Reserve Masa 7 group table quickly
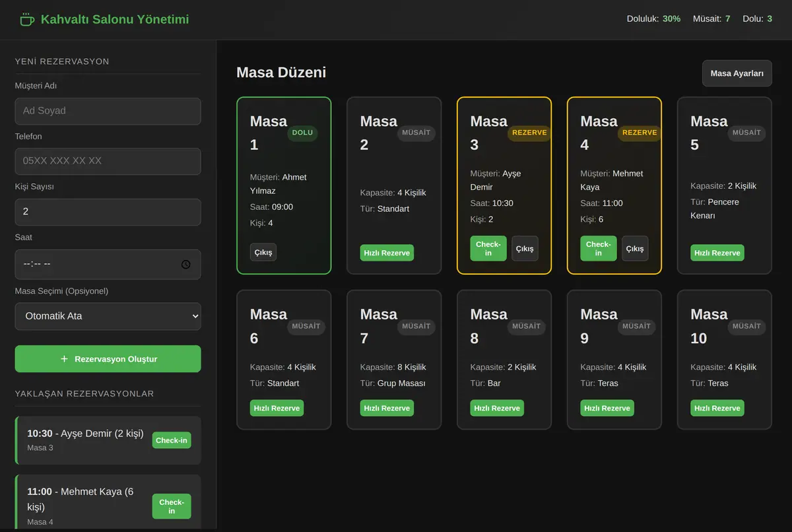This screenshot has width=792, height=532. [387, 408]
